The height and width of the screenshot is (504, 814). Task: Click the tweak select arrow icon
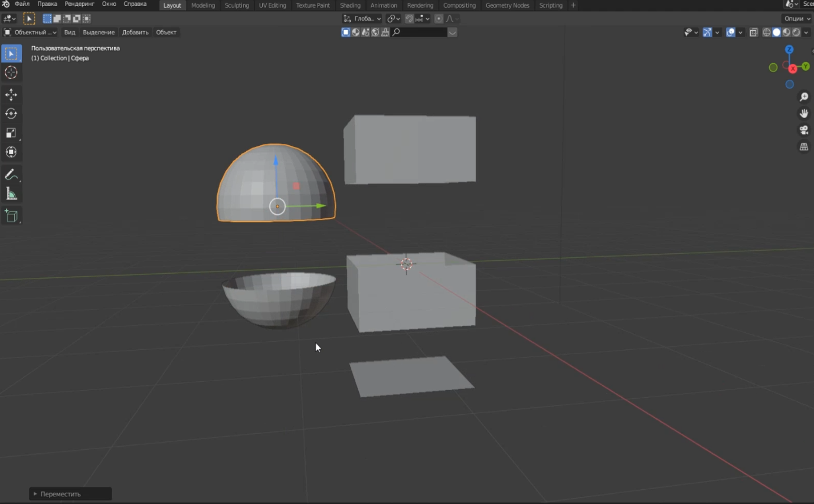[29, 19]
